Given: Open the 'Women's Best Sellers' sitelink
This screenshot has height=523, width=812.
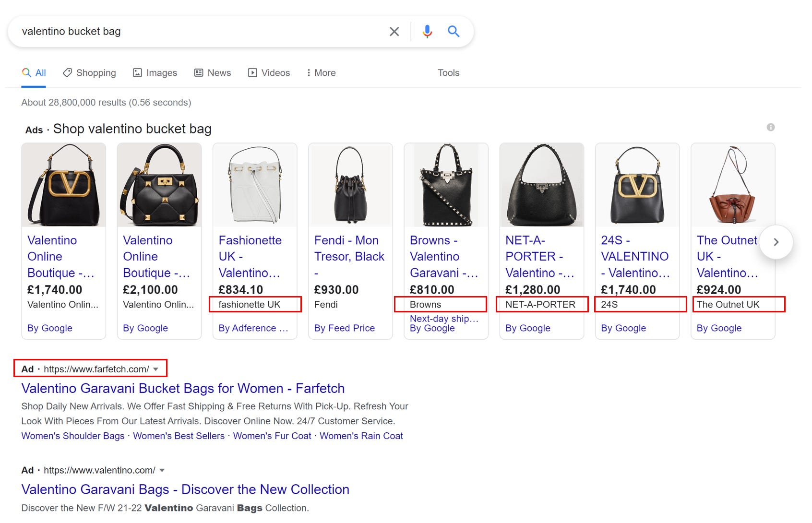Looking at the screenshot, I should coord(179,436).
